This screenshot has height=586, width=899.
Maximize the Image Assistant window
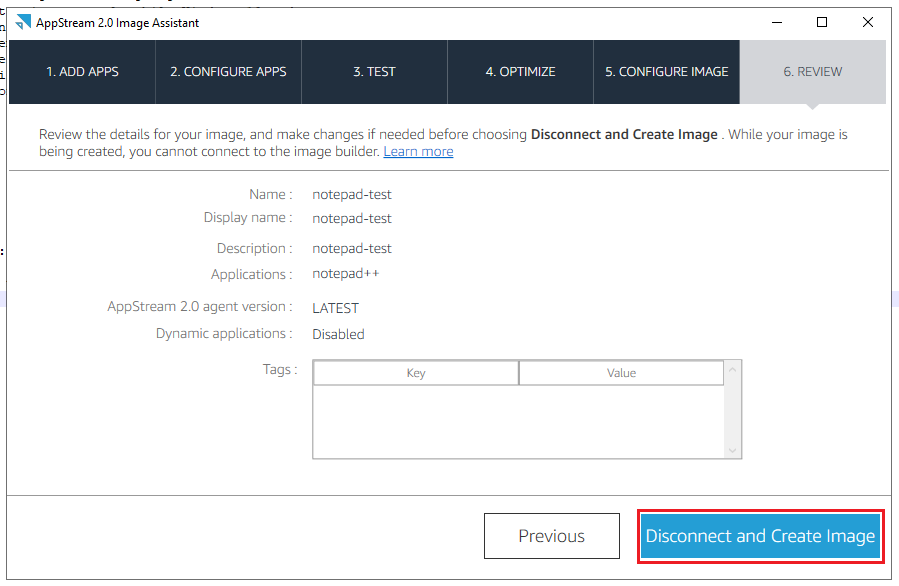(822, 22)
